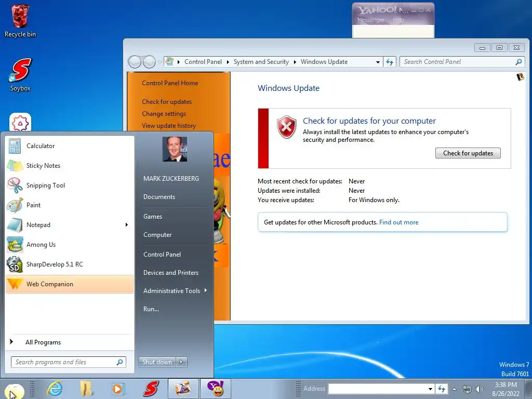Open Calculator from the Start menu

[x=70, y=146]
